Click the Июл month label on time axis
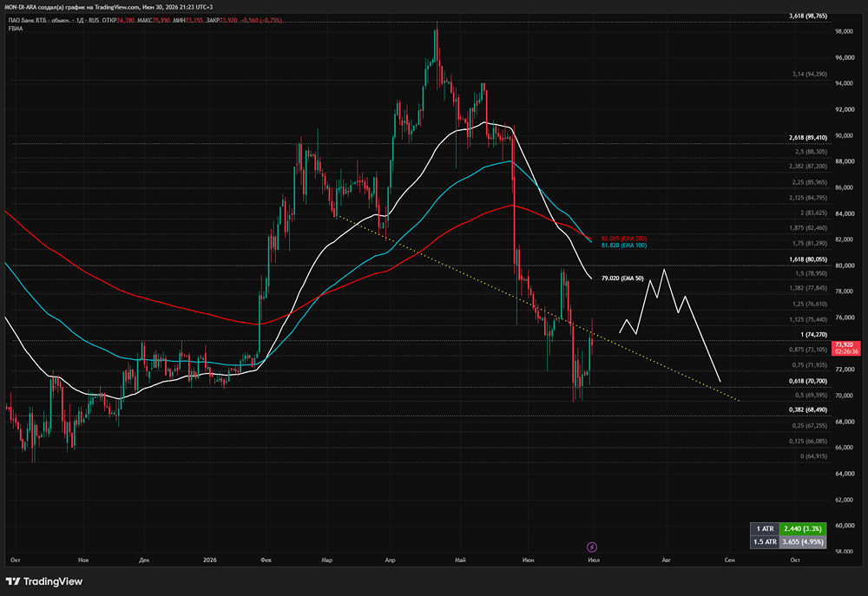 click(594, 560)
